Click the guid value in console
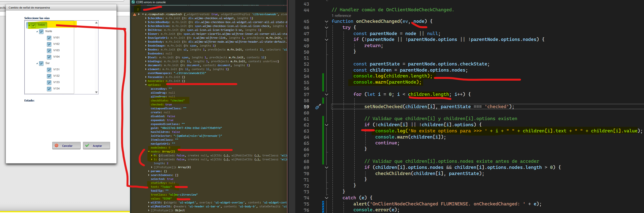Screen dimensions: 644x213 point(191,128)
